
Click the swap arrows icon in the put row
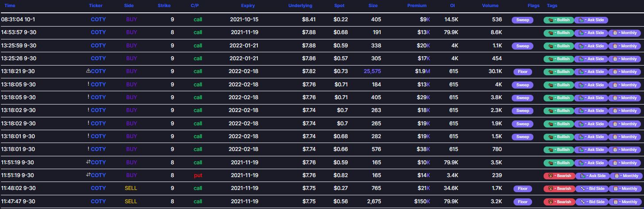coord(88,175)
